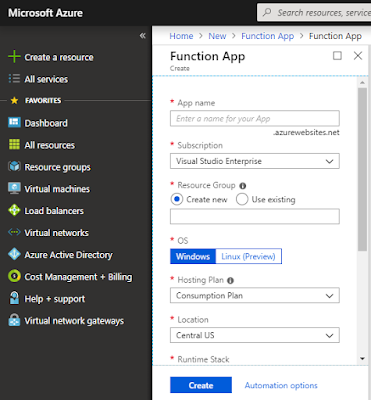This screenshot has width=371, height=400.
Task: Open Azure Active Directory icon
Action: (14, 254)
